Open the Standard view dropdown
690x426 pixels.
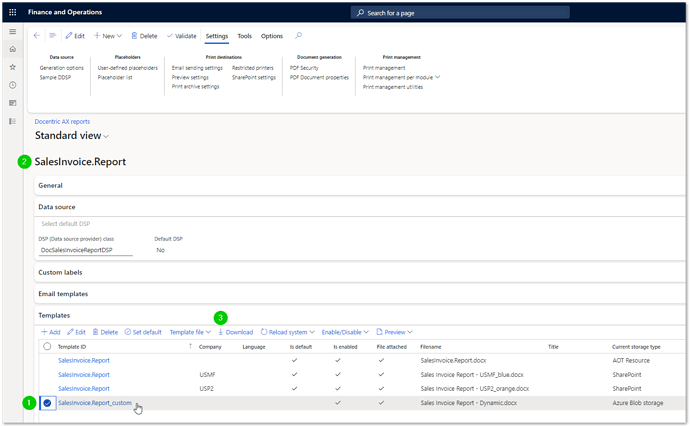pos(72,136)
